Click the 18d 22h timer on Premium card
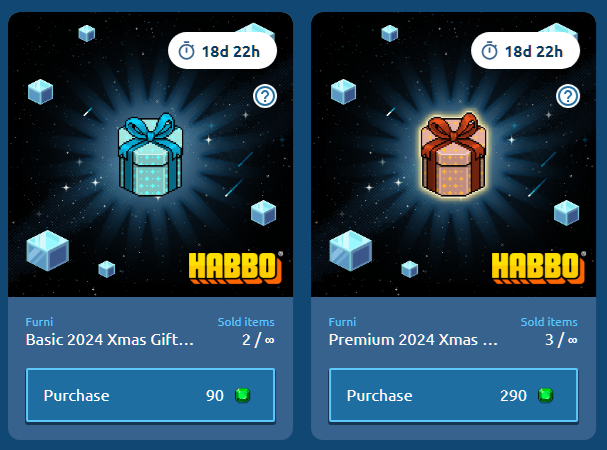607x450 pixels. point(525,51)
